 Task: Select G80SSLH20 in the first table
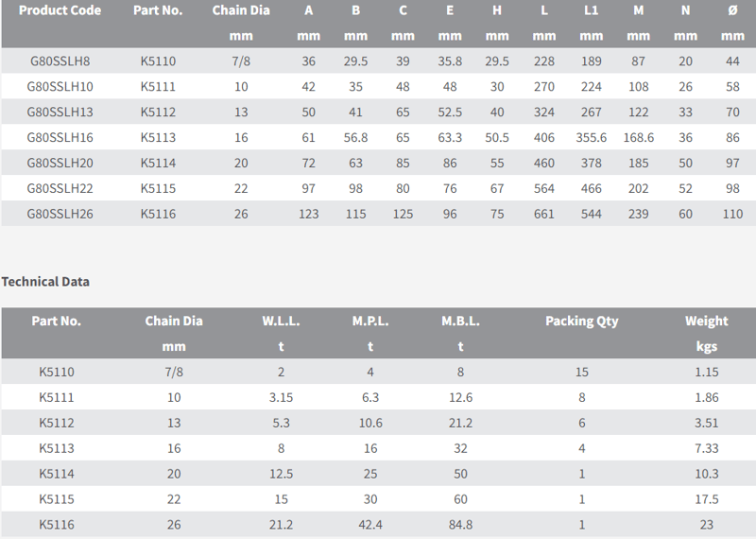[60, 163]
